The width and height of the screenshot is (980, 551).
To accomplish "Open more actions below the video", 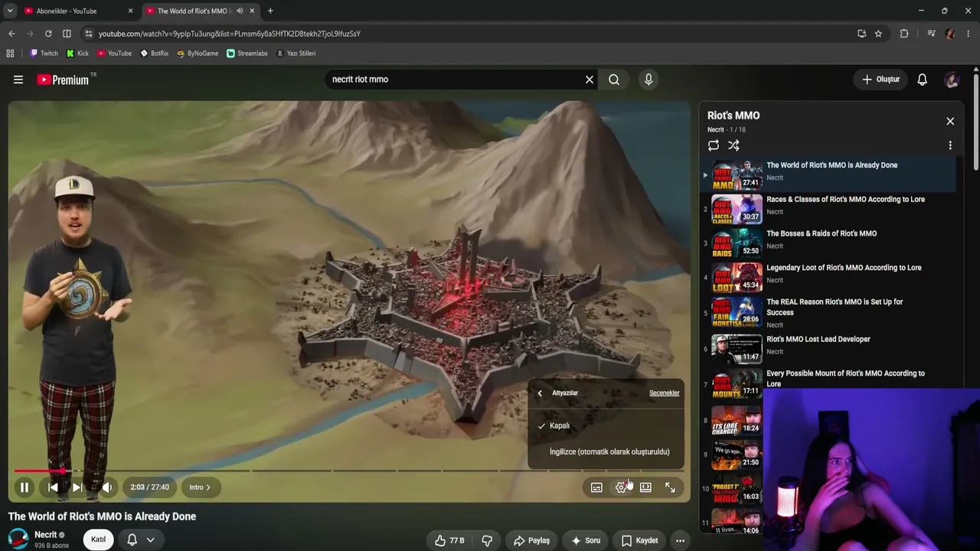I will coord(680,540).
